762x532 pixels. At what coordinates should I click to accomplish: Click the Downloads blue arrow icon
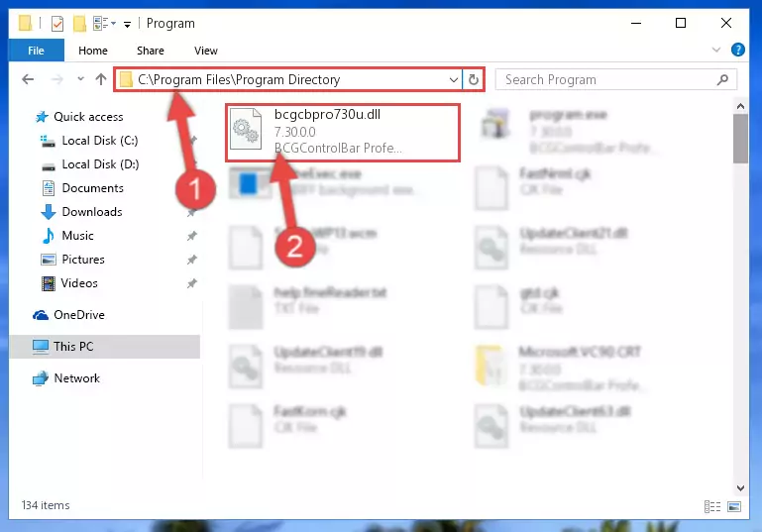49,212
